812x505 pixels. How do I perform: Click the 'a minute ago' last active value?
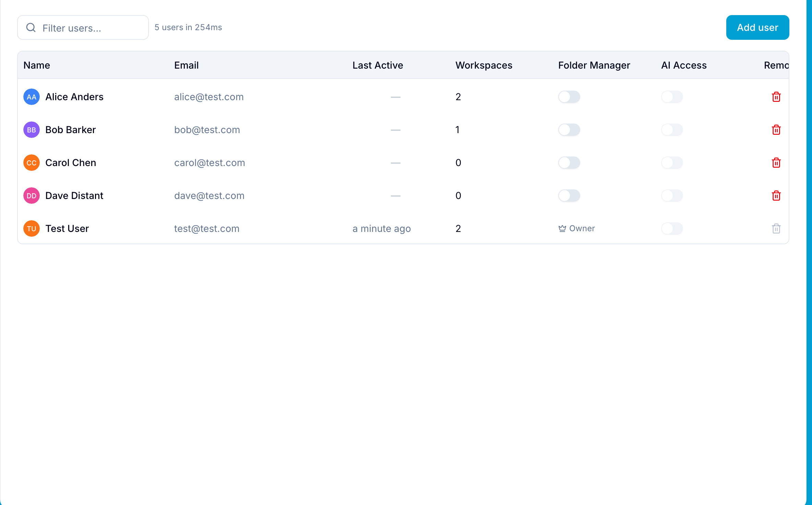(382, 228)
